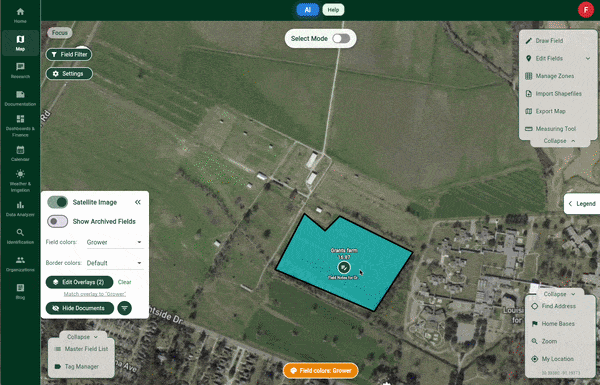Open Find Address tool
Viewport: 600px width, 385px height.
coord(554,306)
